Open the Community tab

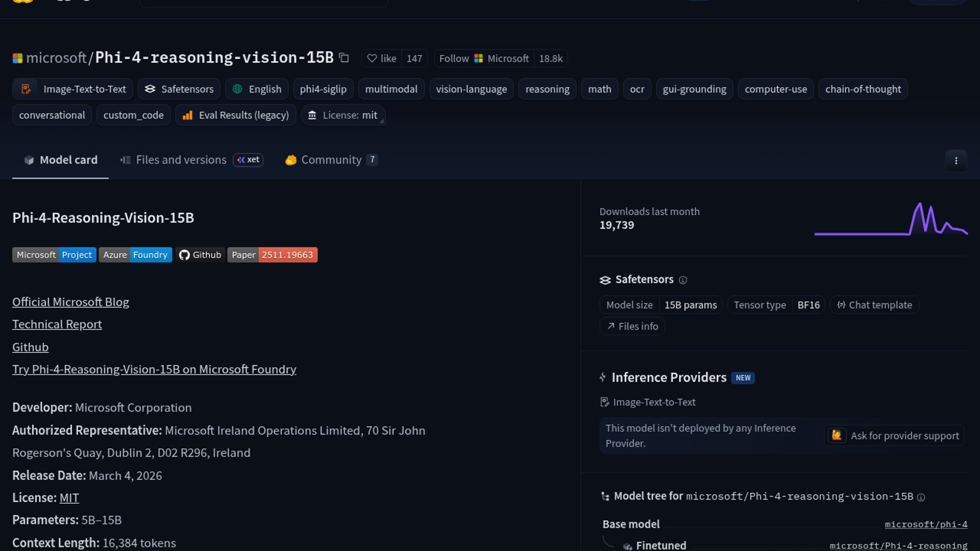(331, 160)
